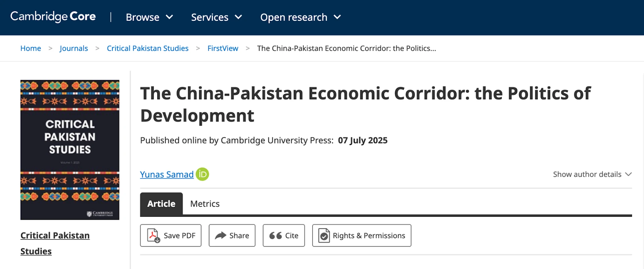Open author Yunas Samad's link

[x=167, y=175]
